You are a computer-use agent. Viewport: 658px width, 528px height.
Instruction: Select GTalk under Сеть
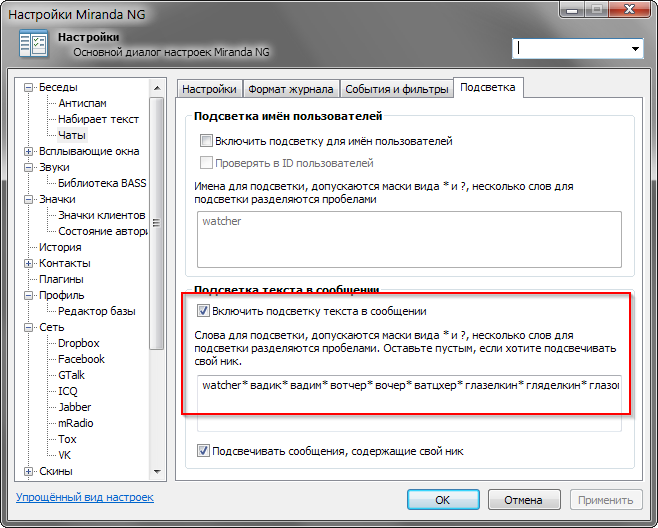[x=71, y=375]
